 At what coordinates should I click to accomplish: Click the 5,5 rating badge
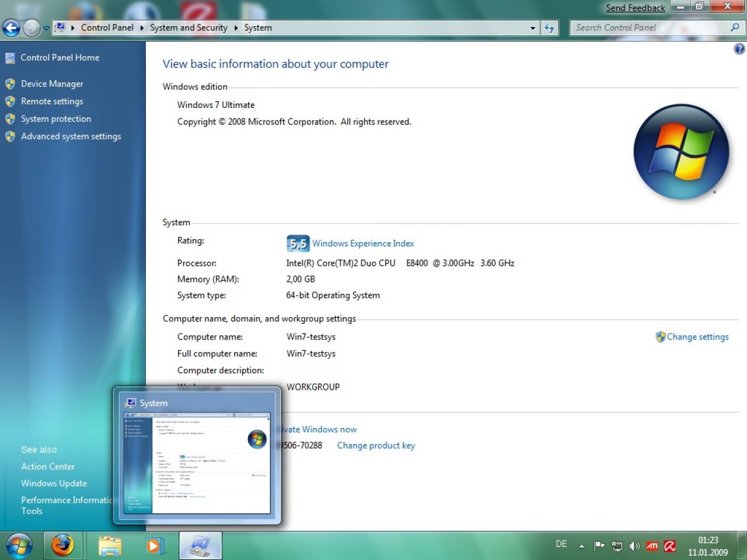(x=298, y=243)
